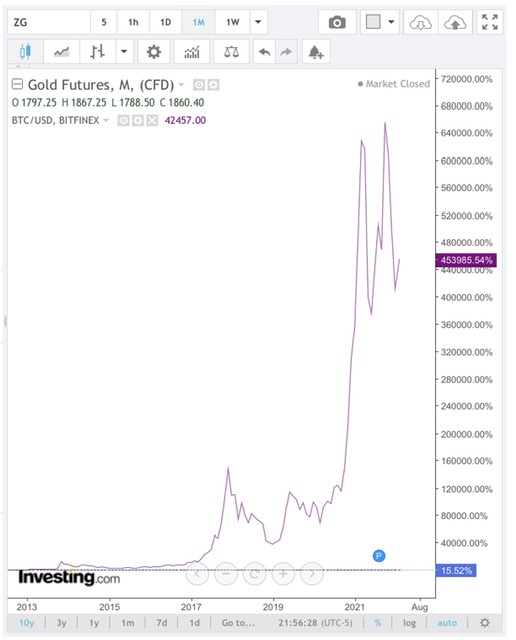Image resolution: width=516 pixels, height=640 pixels.
Task: Click the compare symbols scales icon
Action: [x=231, y=52]
